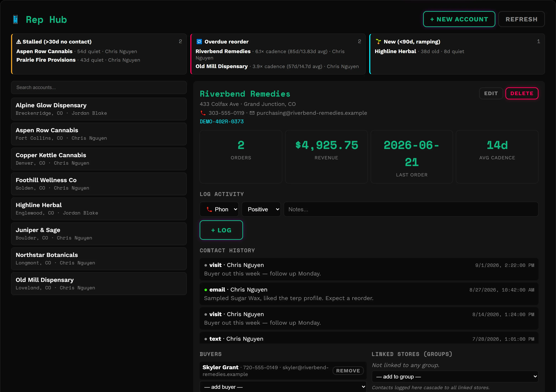Click the purchasing@riverbend-remedies.example email address
The height and width of the screenshot is (392, 556).
click(312, 113)
